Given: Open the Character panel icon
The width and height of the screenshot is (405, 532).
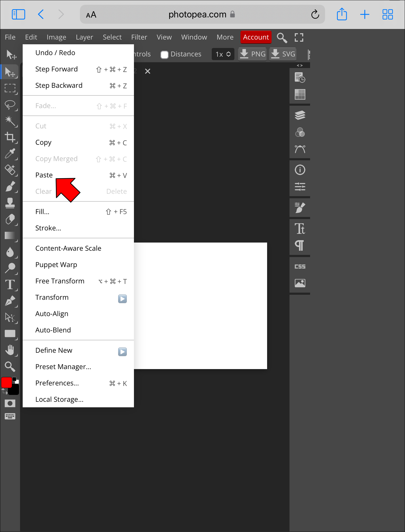Looking at the screenshot, I should point(300,229).
